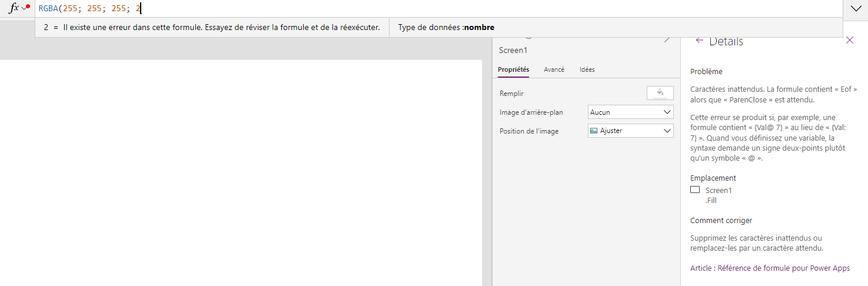Click the .Fill property text
The height and width of the screenshot is (286, 868).
(711, 201)
